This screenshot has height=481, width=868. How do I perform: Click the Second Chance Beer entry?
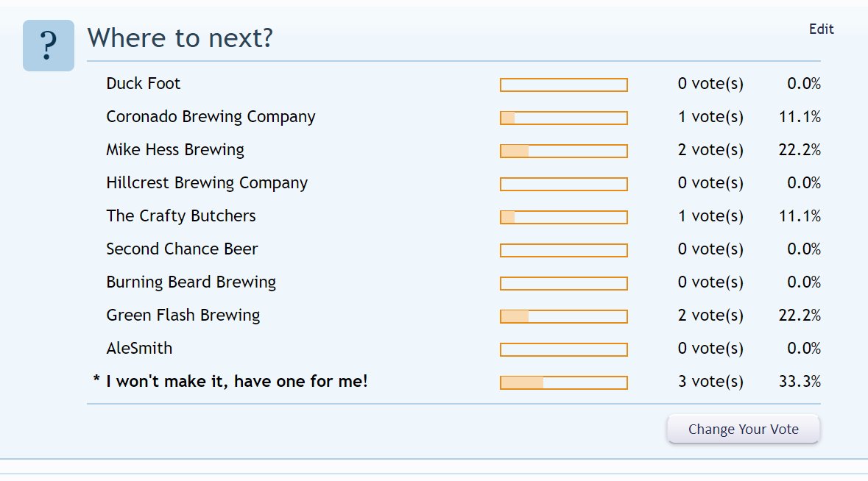pyautogui.click(x=182, y=249)
